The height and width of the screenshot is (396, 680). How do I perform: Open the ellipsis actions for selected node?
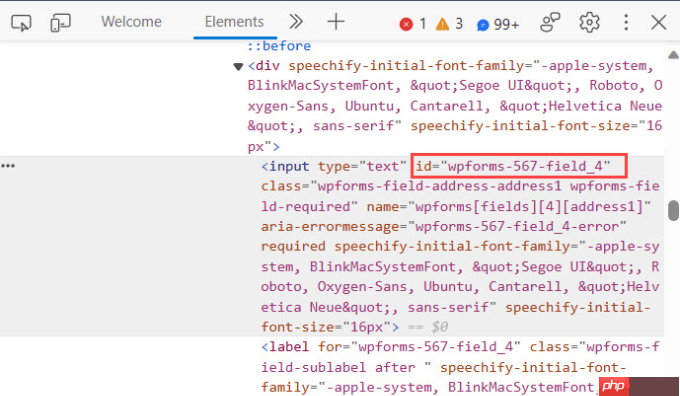(8, 166)
